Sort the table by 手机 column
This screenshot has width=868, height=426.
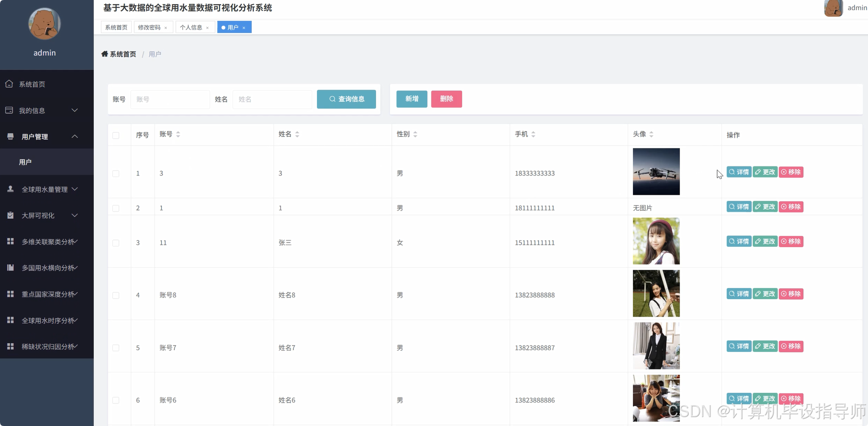coord(533,134)
